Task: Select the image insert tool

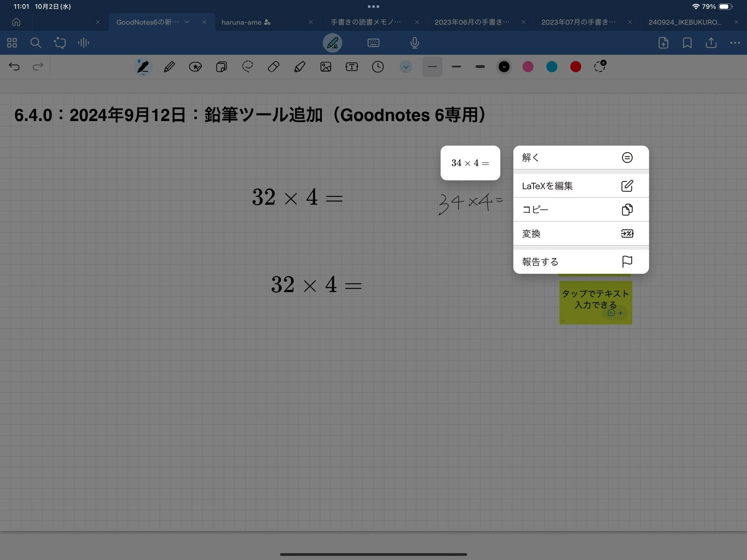Action: [325, 67]
